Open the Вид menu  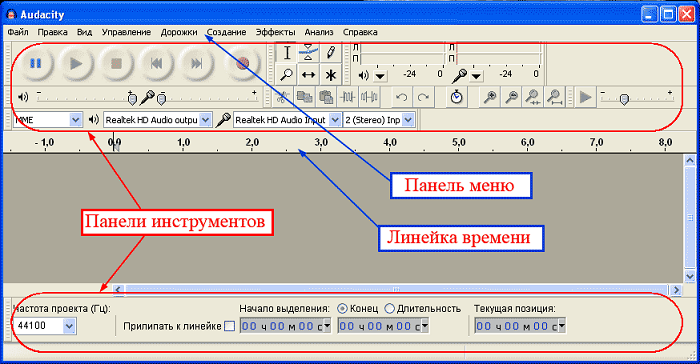point(84,32)
